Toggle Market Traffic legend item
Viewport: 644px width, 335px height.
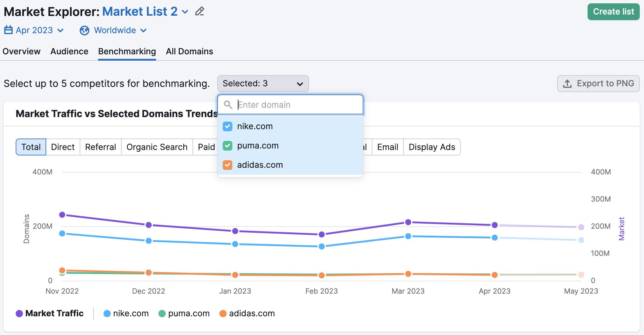pos(50,314)
